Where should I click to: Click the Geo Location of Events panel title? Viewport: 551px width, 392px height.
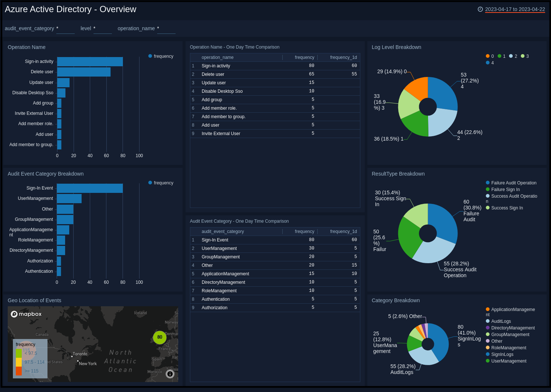coord(35,300)
